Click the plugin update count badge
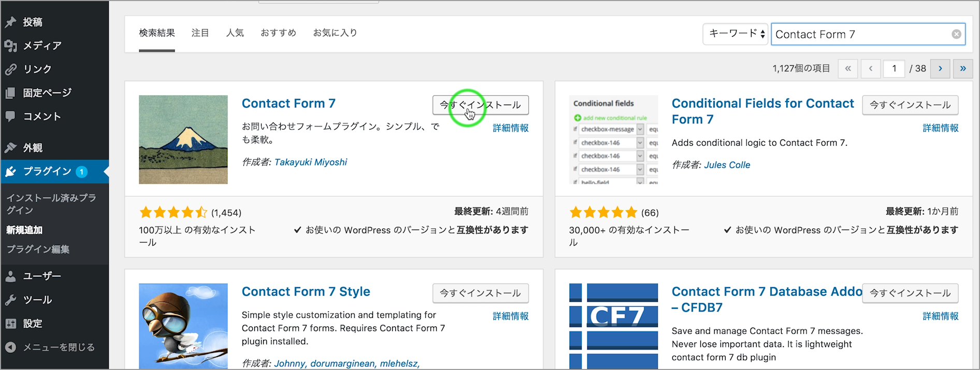Image resolution: width=980 pixels, height=370 pixels. pos(82,172)
